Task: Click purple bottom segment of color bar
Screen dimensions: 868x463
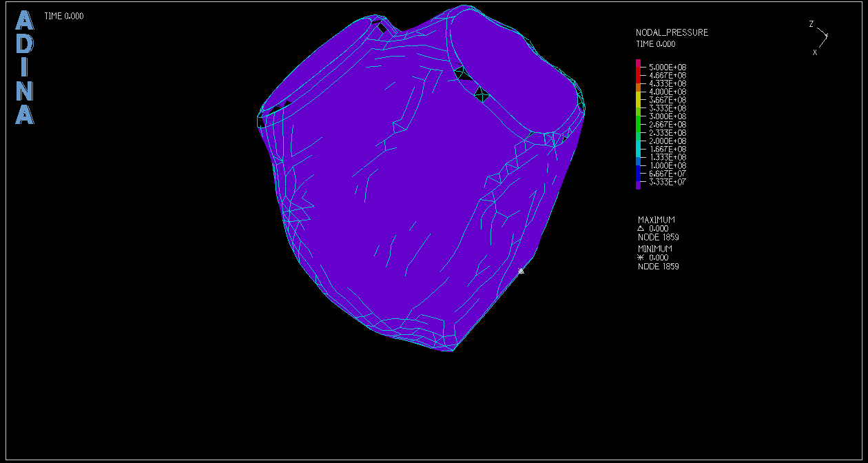Action: pyautogui.click(x=638, y=184)
